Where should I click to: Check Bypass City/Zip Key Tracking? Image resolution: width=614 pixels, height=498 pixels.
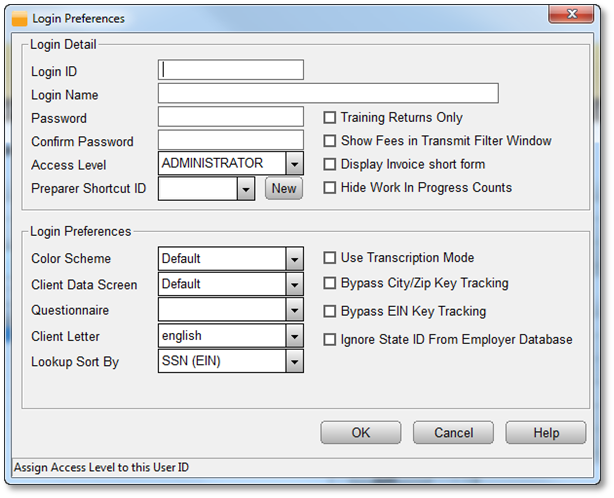[330, 284]
